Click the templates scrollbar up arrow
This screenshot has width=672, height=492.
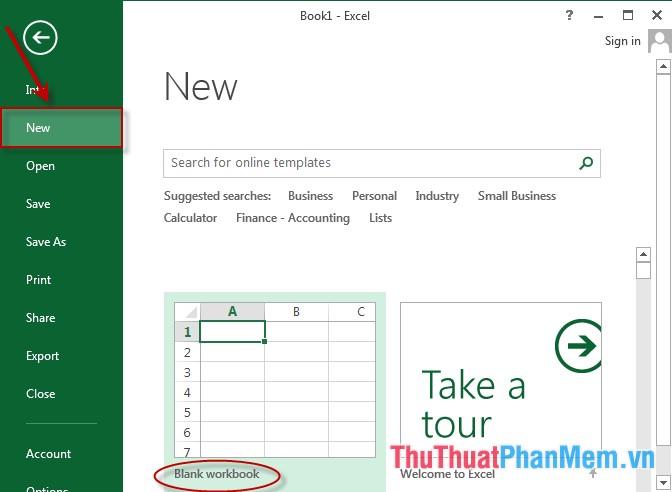click(643, 255)
